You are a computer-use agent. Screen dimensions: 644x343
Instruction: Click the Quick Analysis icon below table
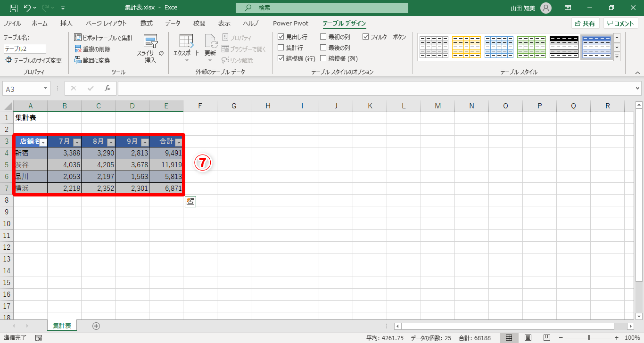(190, 202)
